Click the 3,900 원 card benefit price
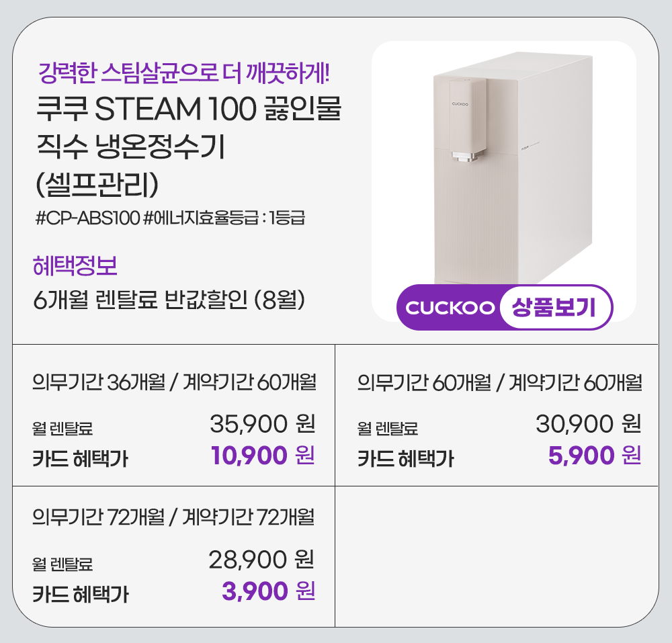 268,591
